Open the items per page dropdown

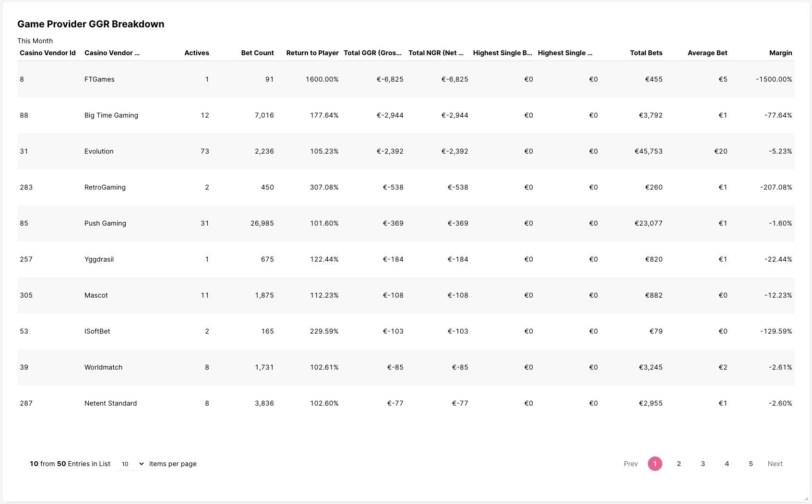click(x=131, y=464)
